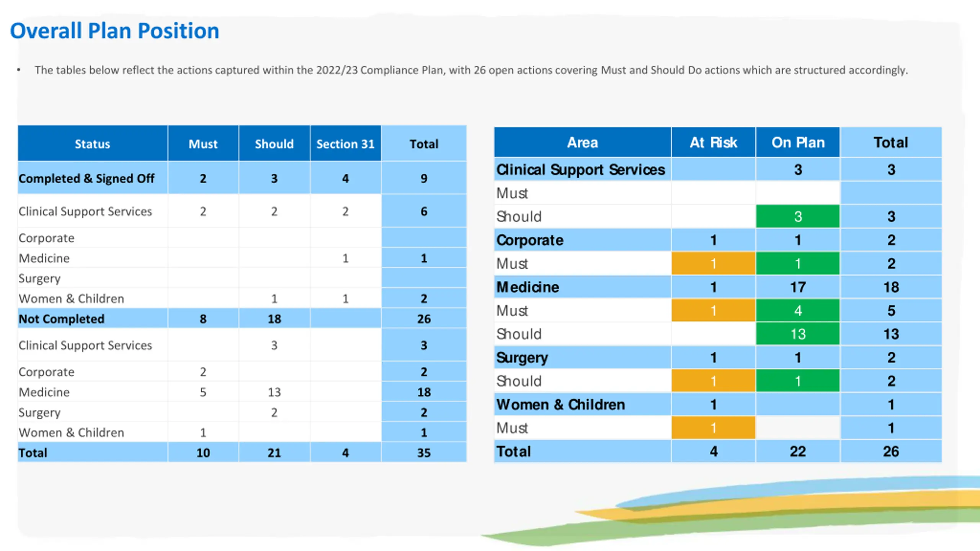
Task: Click green 3 cell for Clinical Support Should
Action: [x=798, y=217]
